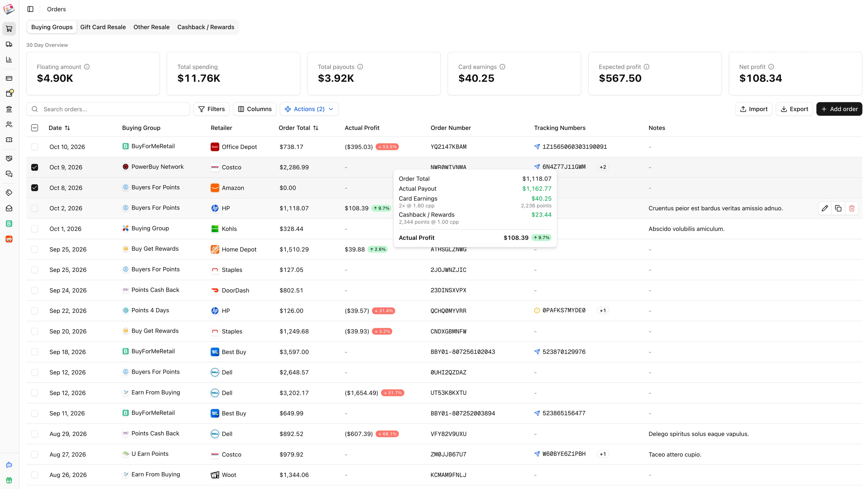Click the Add order button
The image size is (868, 489).
[839, 109]
